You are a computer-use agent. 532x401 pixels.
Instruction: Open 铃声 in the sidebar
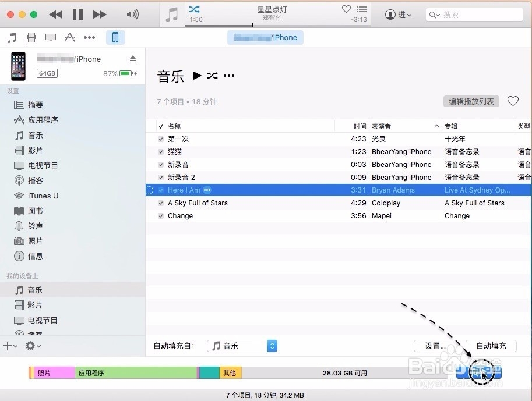pos(29,226)
